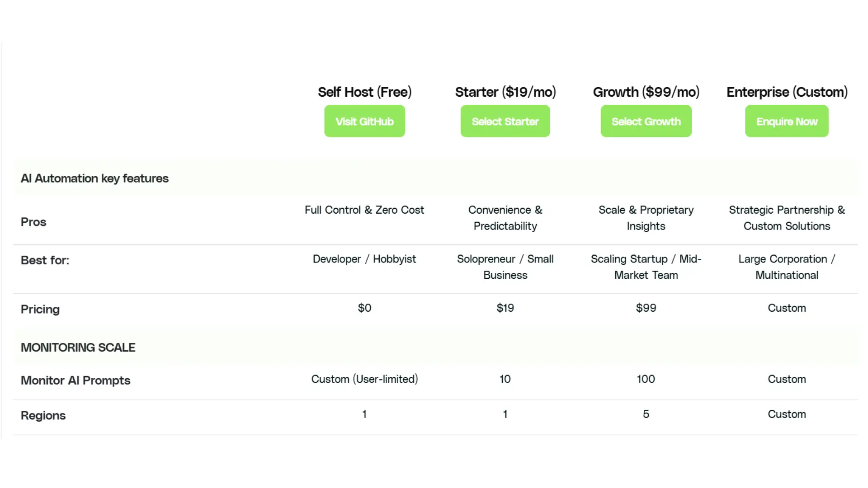Select the Starter ($19/mo) column header
This screenshot has height=488, width=868.
click(505, 92)
